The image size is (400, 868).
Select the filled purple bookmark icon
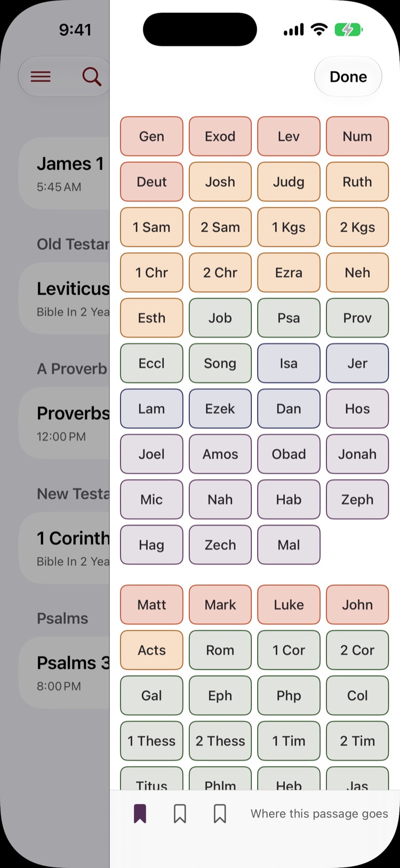140,814
